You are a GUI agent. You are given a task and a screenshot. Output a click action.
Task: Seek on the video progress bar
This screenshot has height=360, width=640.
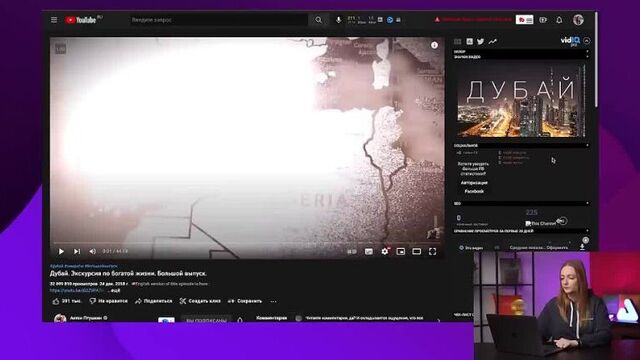tap(247, 244)
